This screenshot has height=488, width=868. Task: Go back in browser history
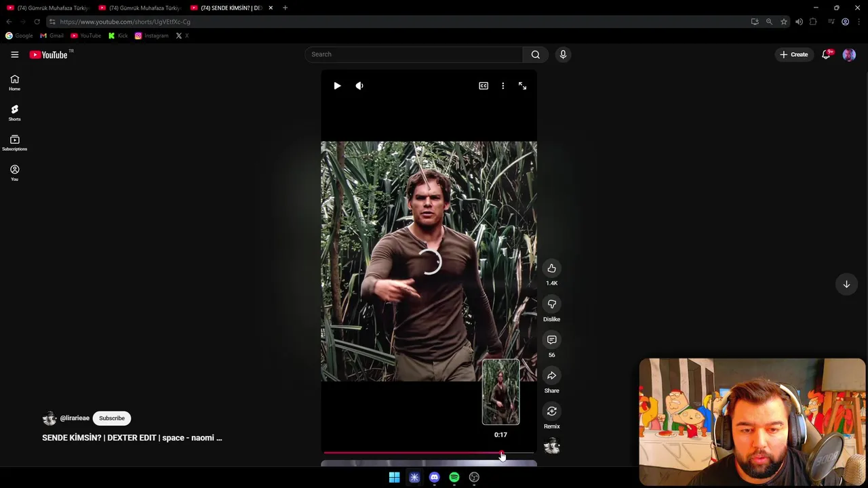point(9,22)
